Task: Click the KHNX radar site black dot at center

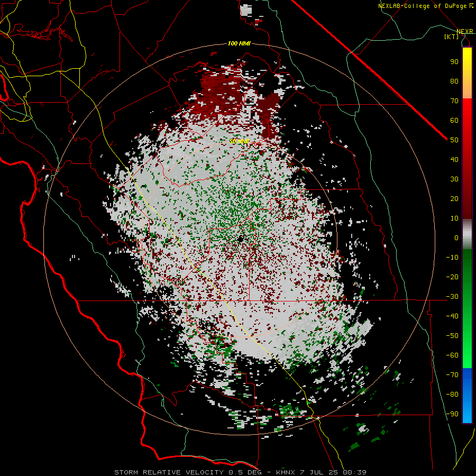Action: [x=241, y=239]
